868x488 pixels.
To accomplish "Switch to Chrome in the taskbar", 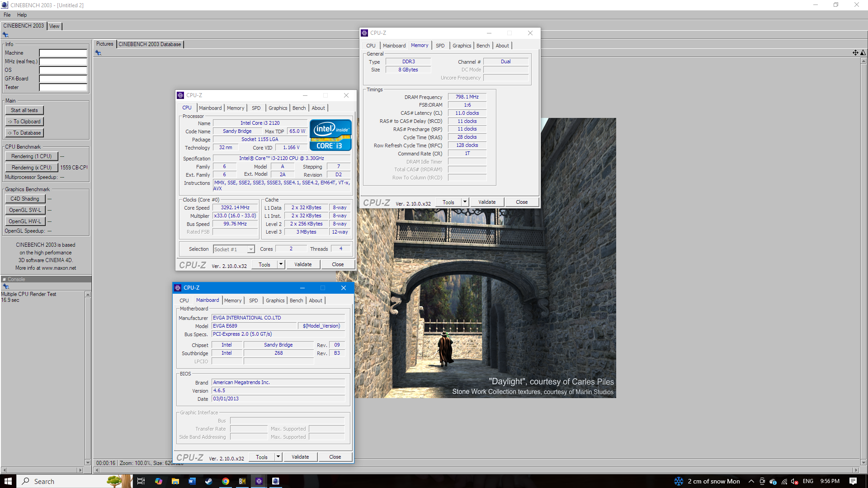I will 225,481.
